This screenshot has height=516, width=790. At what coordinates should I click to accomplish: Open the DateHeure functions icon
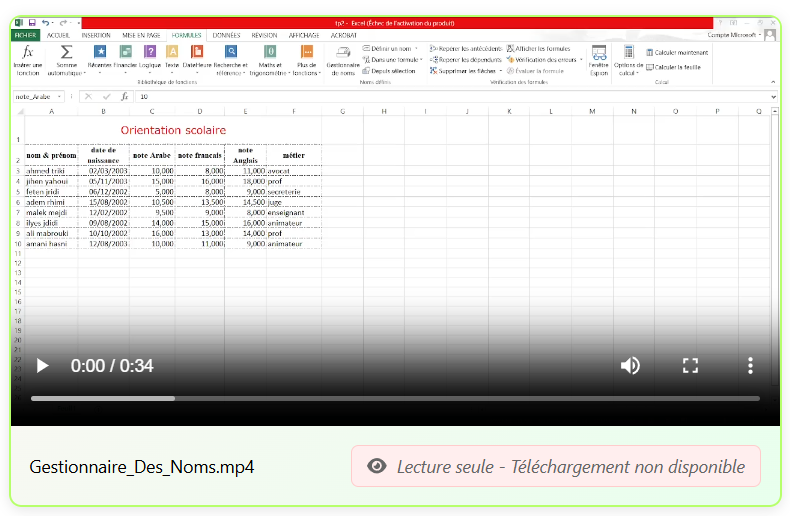pos(197,51)
